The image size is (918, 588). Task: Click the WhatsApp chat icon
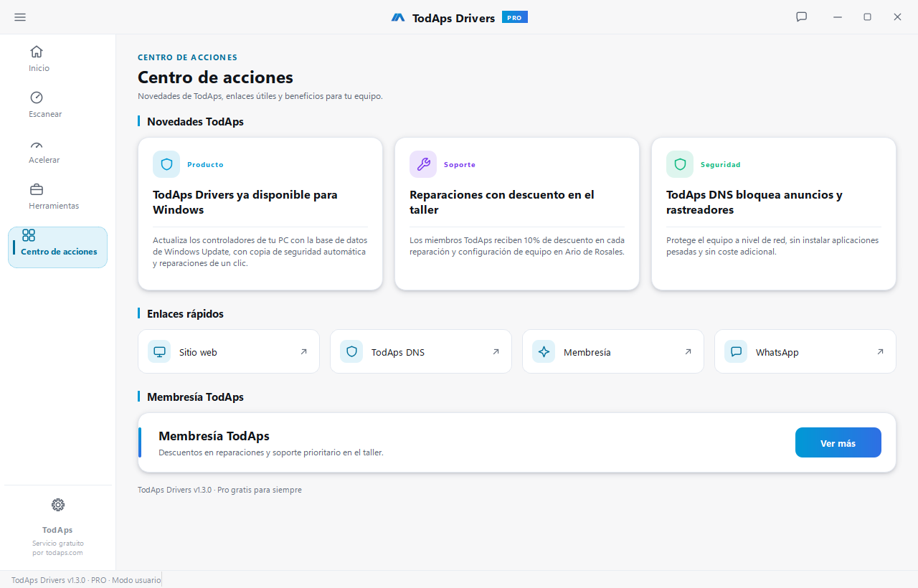(x=736, y=351)
